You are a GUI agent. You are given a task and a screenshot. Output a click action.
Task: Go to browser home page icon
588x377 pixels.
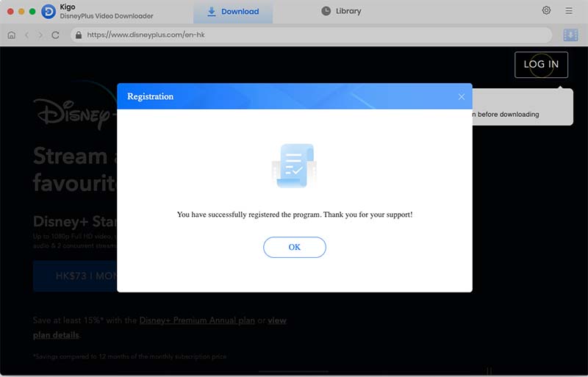(x=12, y=35)
